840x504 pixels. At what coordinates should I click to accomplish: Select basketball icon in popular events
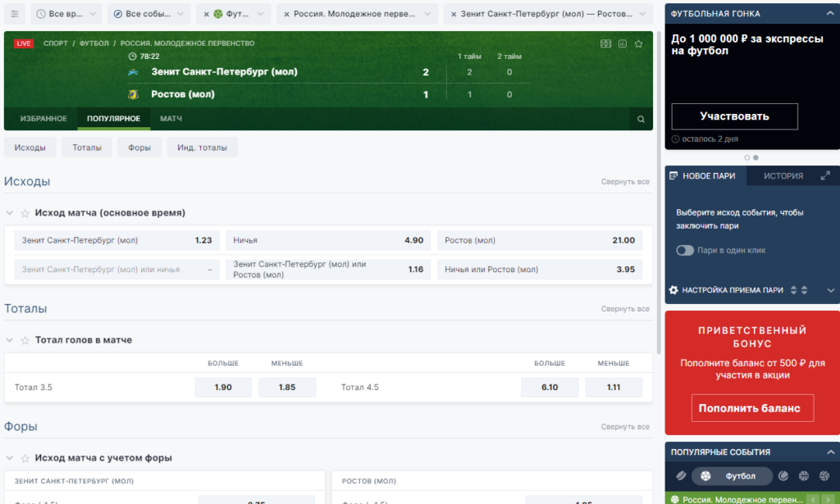click(x=804, y=475)
